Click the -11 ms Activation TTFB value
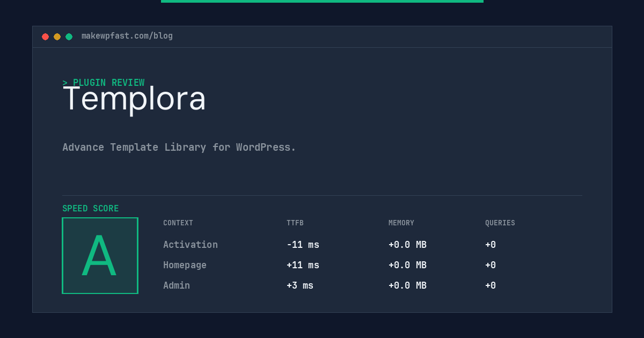644x338 pixels. point(303,245)
